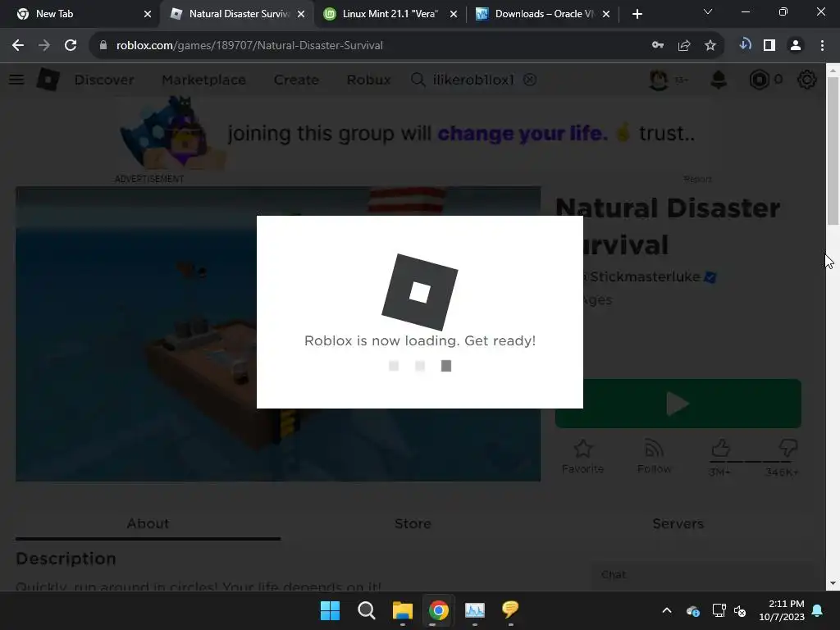The width and height of the screenshot is (840, 630).
Task: Open a new browser tab with plus
Action: [x=637, y=15]
